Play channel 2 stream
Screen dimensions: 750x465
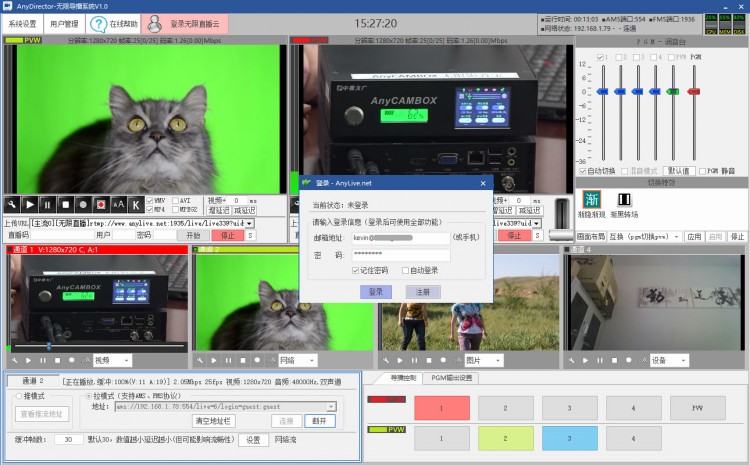coord(214,360)
